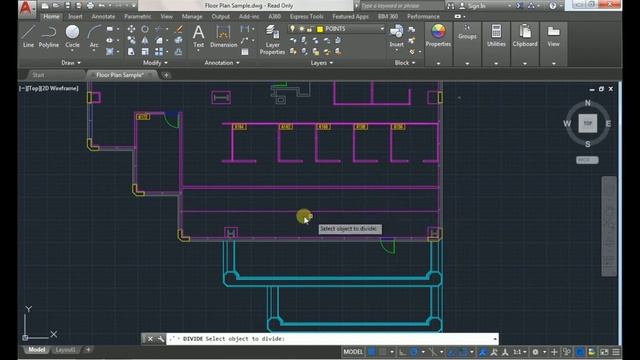Open the Groups panel

point(467,32)
